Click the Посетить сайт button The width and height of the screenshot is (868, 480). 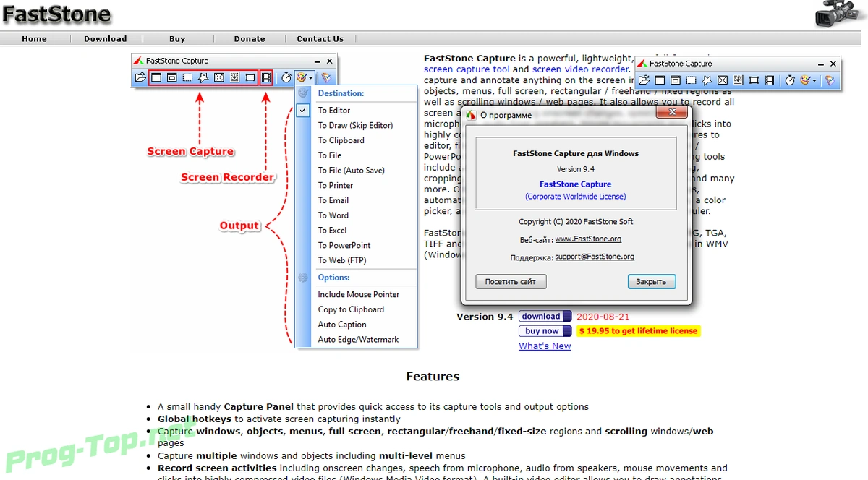click(x=511, y=281)
